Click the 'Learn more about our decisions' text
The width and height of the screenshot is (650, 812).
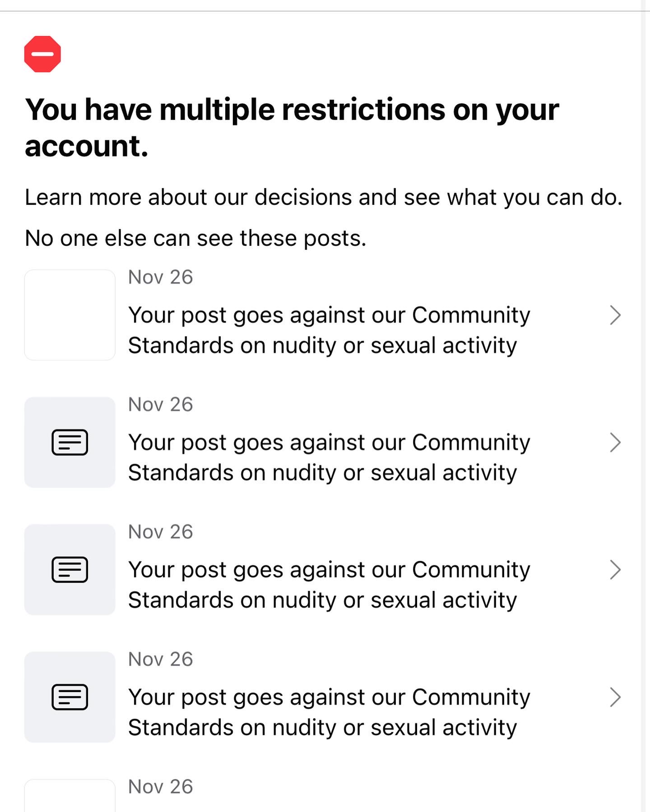tap(324, 197)
